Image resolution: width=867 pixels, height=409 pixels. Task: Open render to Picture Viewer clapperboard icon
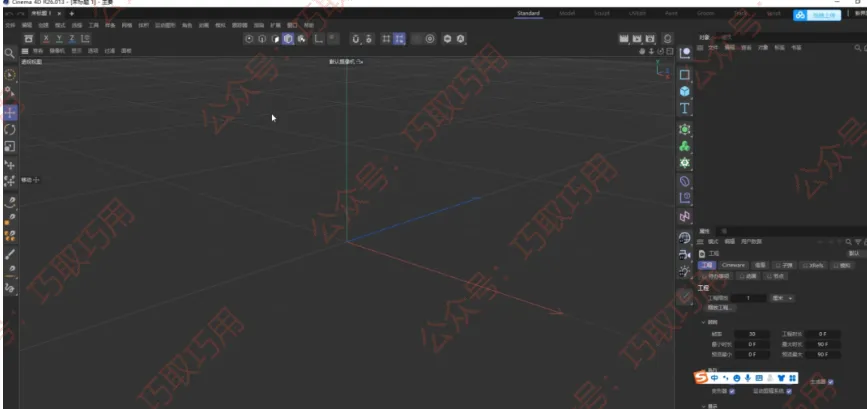click(637, 39)
